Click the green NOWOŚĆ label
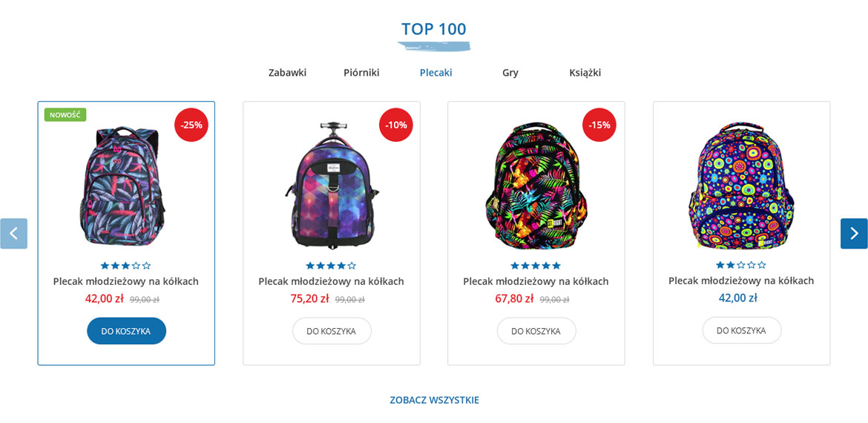868x423 pixels. [65, 115]
